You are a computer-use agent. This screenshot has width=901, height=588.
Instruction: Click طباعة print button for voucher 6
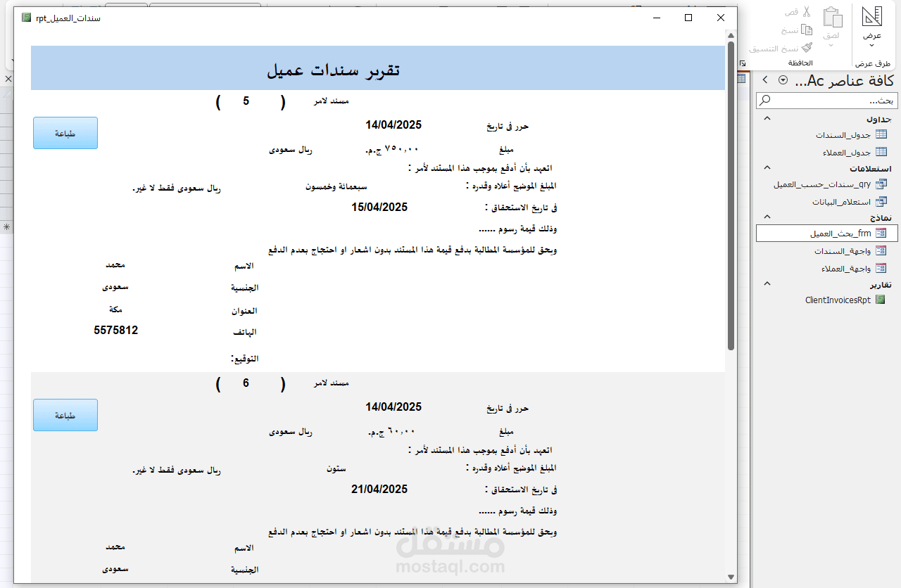pyautogui.click(x=65, y=415)
